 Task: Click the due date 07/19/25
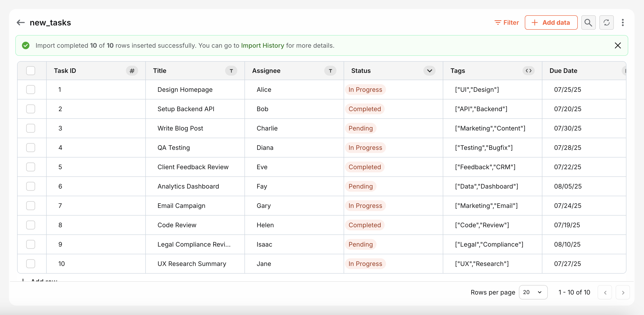584,225
